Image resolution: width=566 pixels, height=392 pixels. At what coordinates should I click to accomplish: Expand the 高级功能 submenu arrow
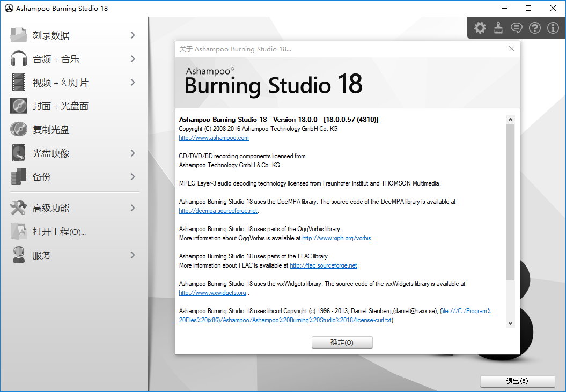[133, 208]
